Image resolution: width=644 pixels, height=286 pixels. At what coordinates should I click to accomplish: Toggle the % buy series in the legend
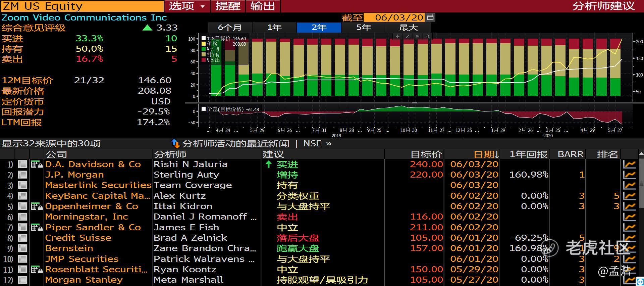coord(204,49)
